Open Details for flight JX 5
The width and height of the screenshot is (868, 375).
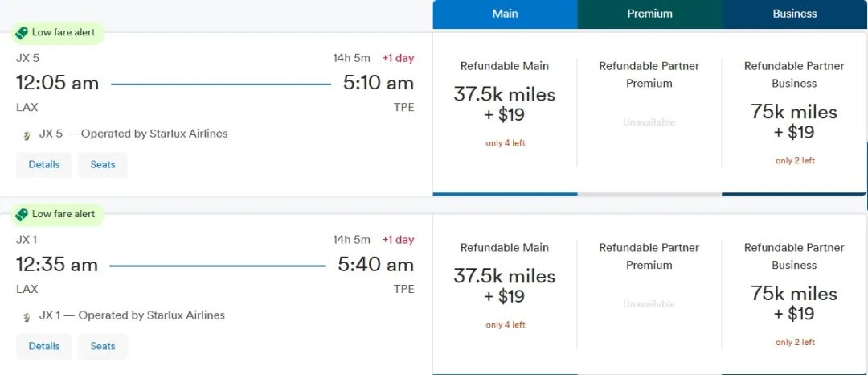pyautogui.click(x=44, y=165)
